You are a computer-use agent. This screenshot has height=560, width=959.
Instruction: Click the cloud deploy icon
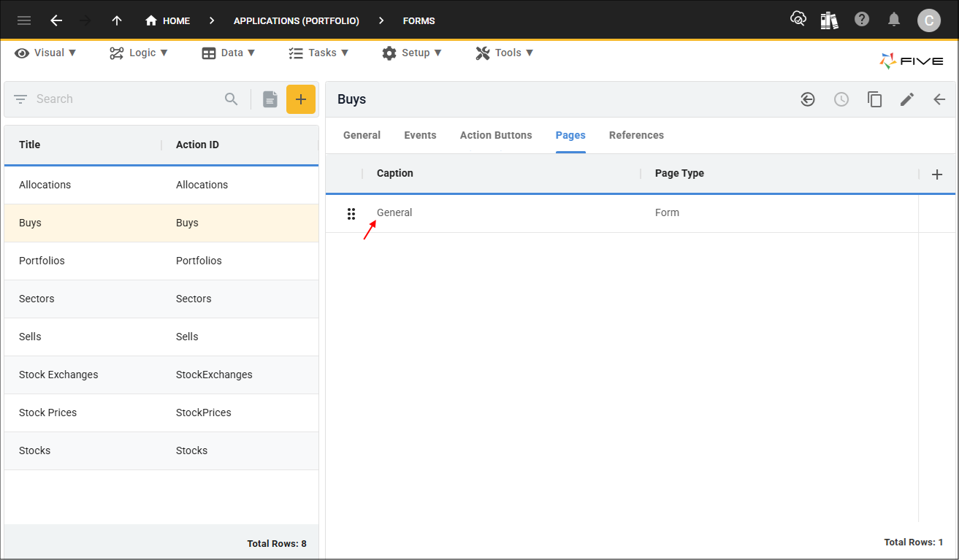coord(798,20)
